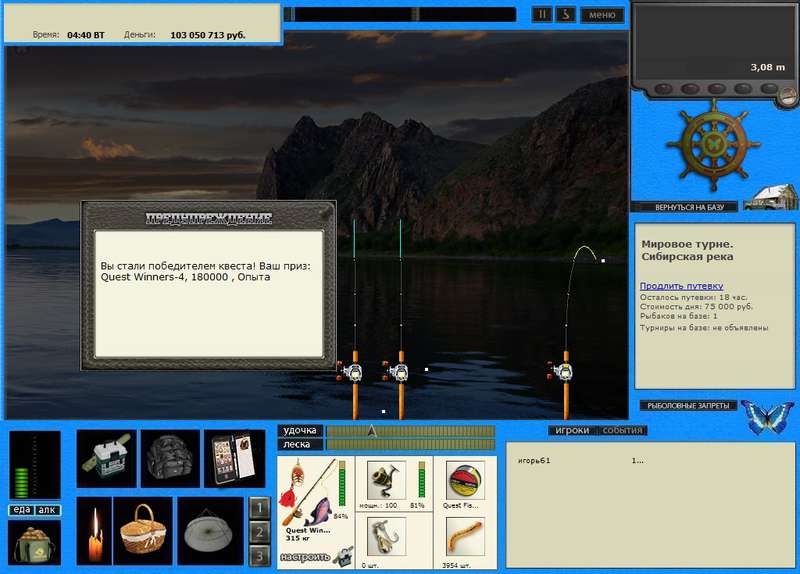Click the money amount 103 050 713 руб.
Screen dimensions: 800x574
pyautogui.click(x=208, y=35)
